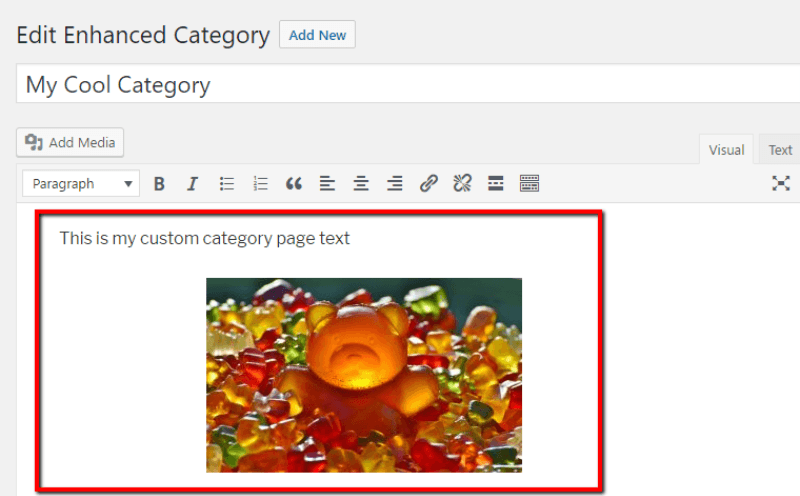The width and height of the screenshot is (800, 496).
Task: Toggle bold formatting
Action: click(x=159, y=184)
